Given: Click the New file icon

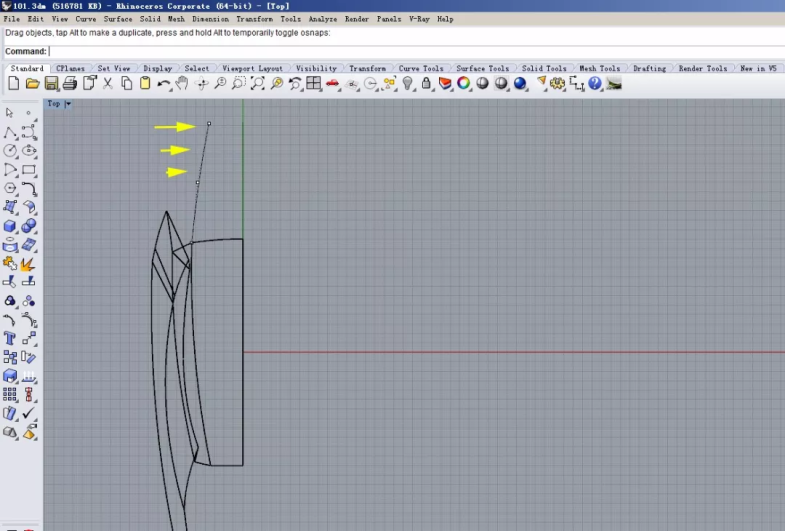Looking at the screenshot, I should pyautogui.click(x=13, y=84).
